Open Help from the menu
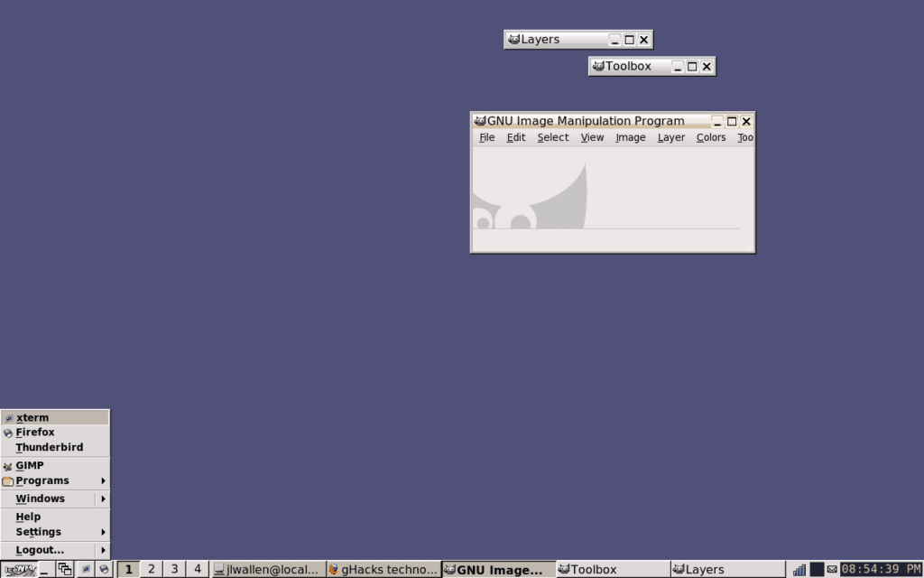The width and height of the screenshot is (924, 578). point(28,516)
